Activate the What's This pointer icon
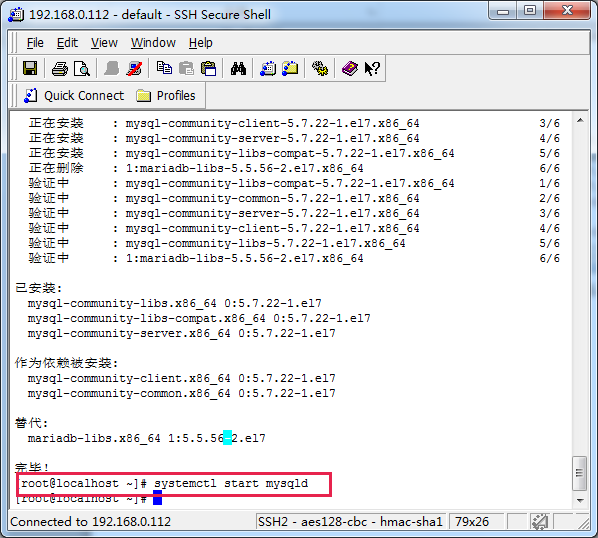Screen dimensions: 598x538 (x=372, y=69)
